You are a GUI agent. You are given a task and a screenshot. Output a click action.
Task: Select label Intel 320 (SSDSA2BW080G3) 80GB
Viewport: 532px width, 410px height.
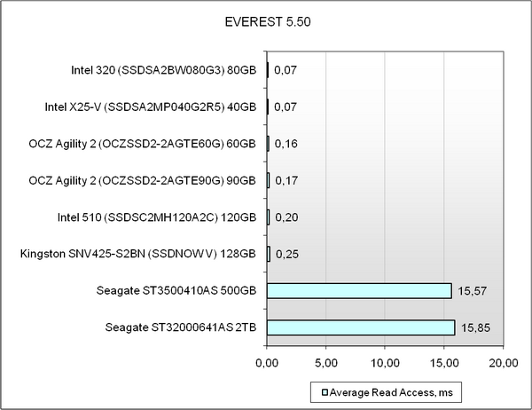pyautogui.click(x=163, y=70)
